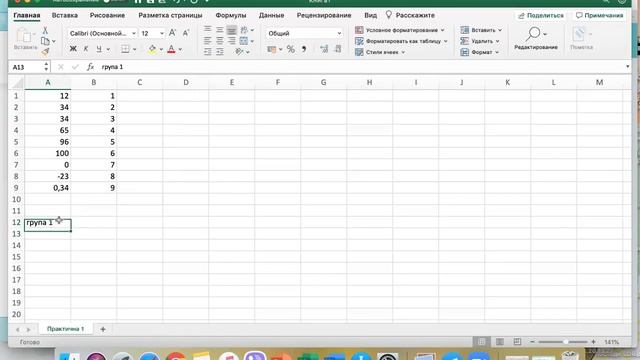Image resolution: width=640 pixels, height=360 pixels.
Task: Open the Формат cells dropdown
Action: (480, 52)
